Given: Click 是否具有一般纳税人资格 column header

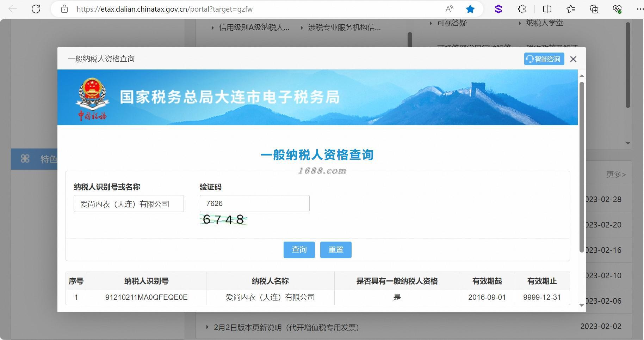Looking at the screenshot, I should click(397, 281).
